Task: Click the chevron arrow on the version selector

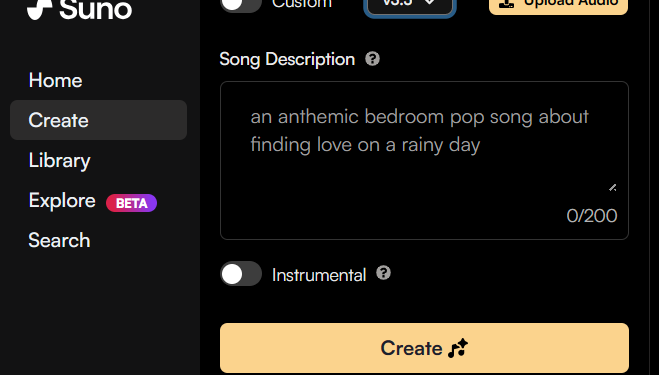Action: [x=430, y=2]
